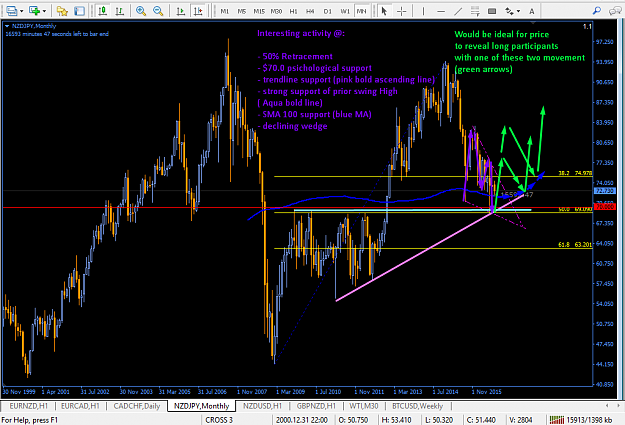
Task: Select the trendline drawing tool
Action: pyautogui.click(x=458, y=11)
